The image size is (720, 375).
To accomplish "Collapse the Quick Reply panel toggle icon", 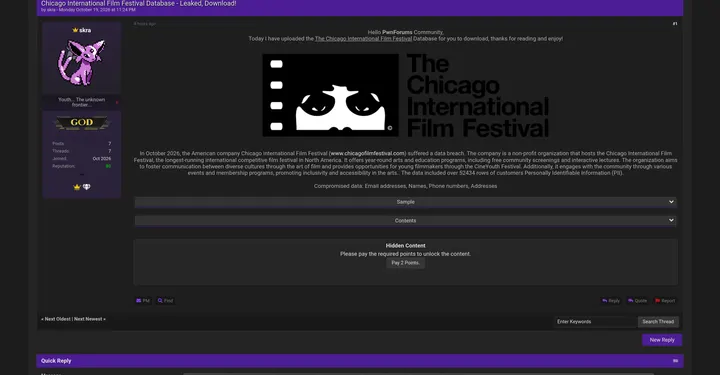I will click(x=675, y=361).
